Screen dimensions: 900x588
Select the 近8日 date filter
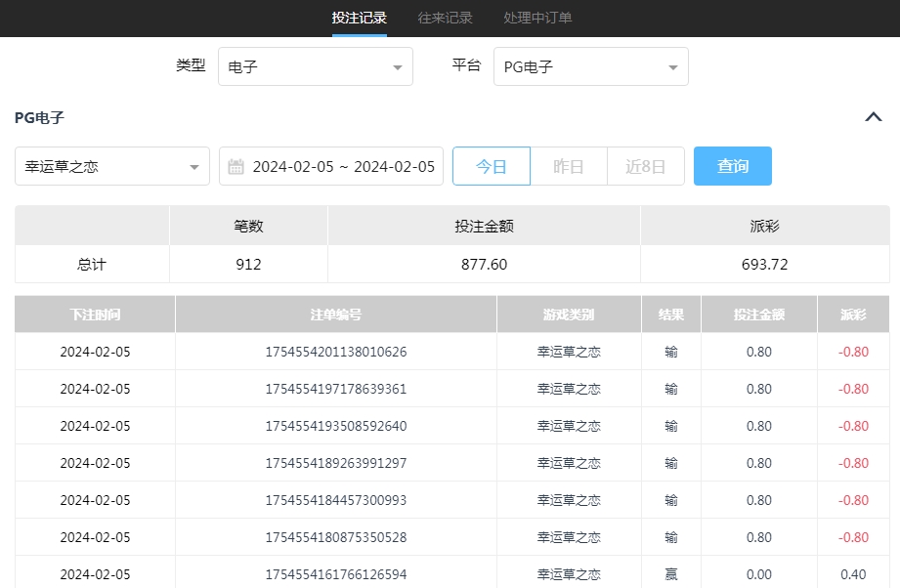click(645, 167)
